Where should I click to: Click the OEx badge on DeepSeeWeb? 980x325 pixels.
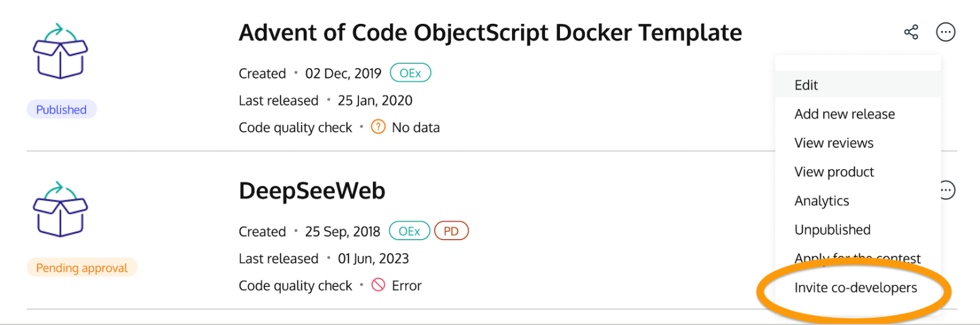coord(409,231)
